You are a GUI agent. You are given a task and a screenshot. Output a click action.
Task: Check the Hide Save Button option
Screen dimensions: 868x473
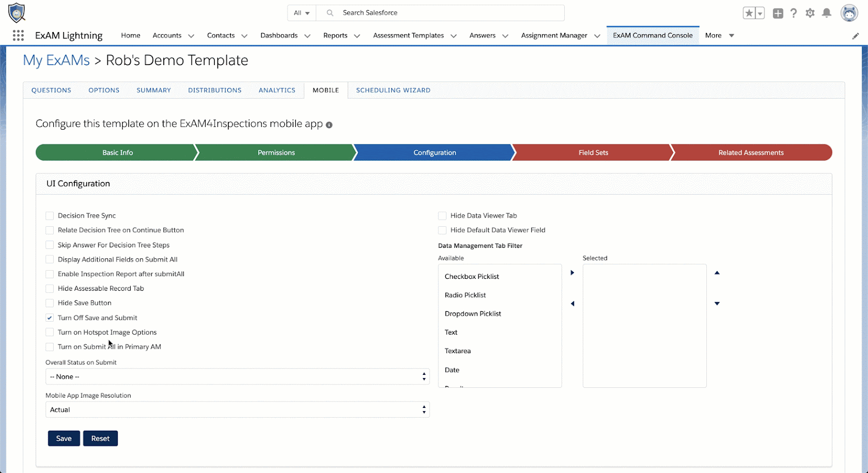click(x=50, y=303)
